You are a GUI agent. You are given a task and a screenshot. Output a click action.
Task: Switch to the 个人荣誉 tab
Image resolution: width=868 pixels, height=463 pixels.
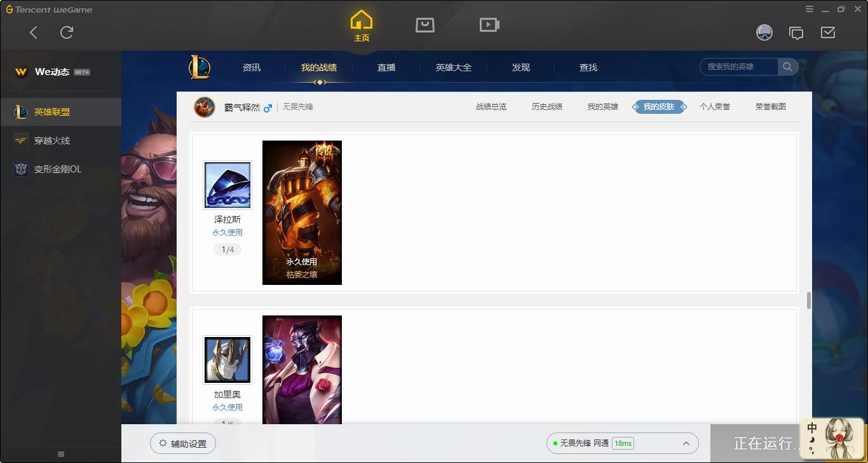pos(715,106)
